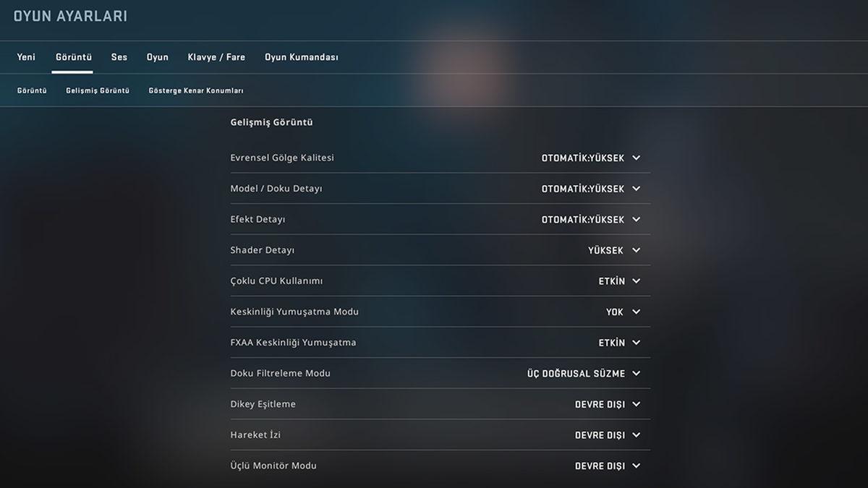
Task: Open Çoklu CPU Kullanımı dropdown
Action: tap(619, 281)
